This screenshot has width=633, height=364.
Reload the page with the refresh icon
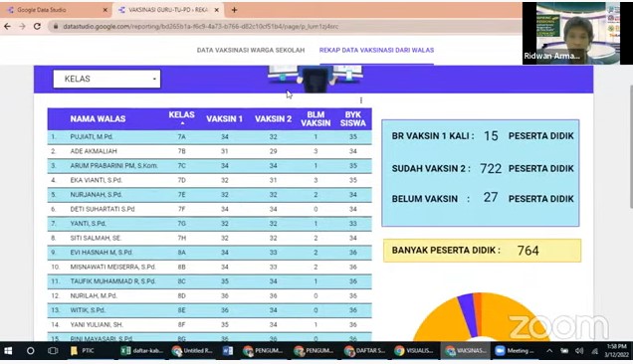(x=37, y=26)
